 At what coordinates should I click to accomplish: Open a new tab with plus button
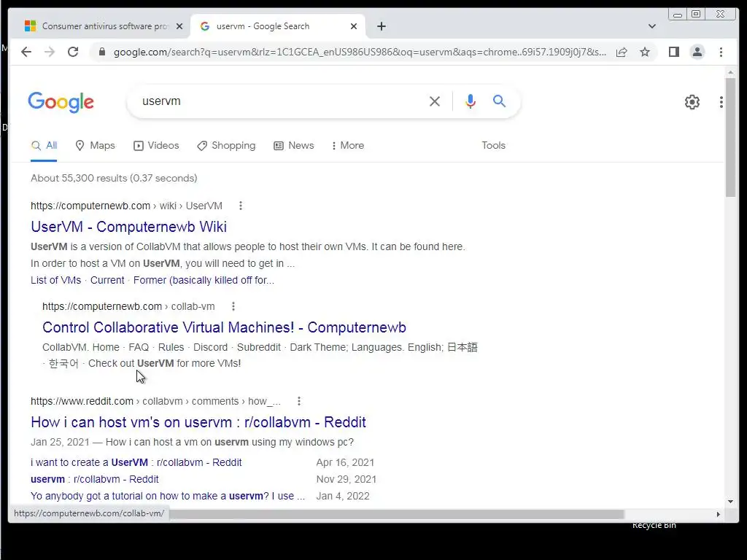coord(381,26)
